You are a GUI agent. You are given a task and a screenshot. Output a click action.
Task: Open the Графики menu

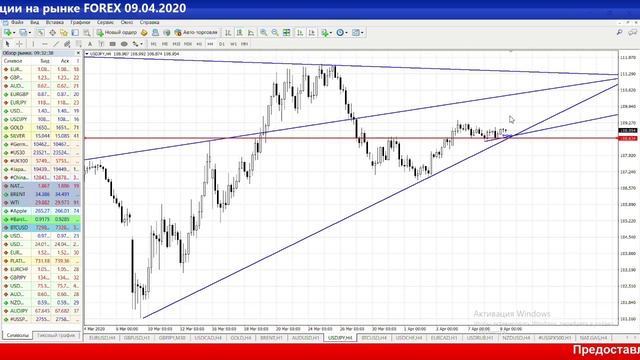click(80, 22)
